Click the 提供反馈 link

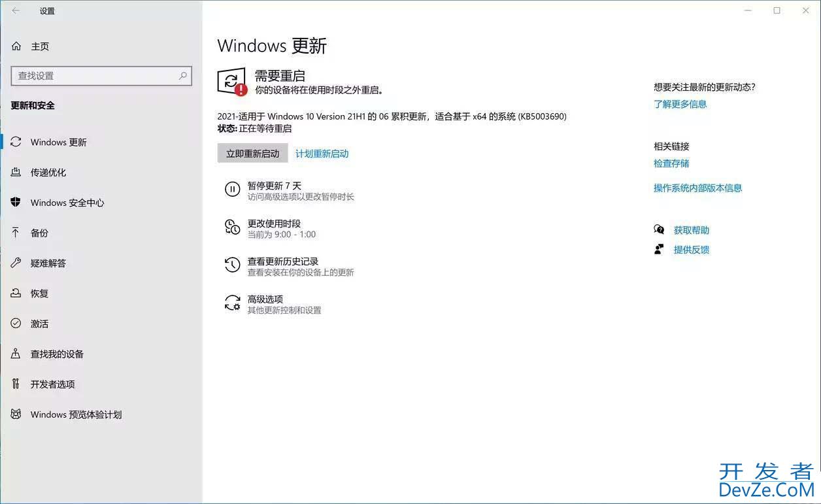coord(691,250)
